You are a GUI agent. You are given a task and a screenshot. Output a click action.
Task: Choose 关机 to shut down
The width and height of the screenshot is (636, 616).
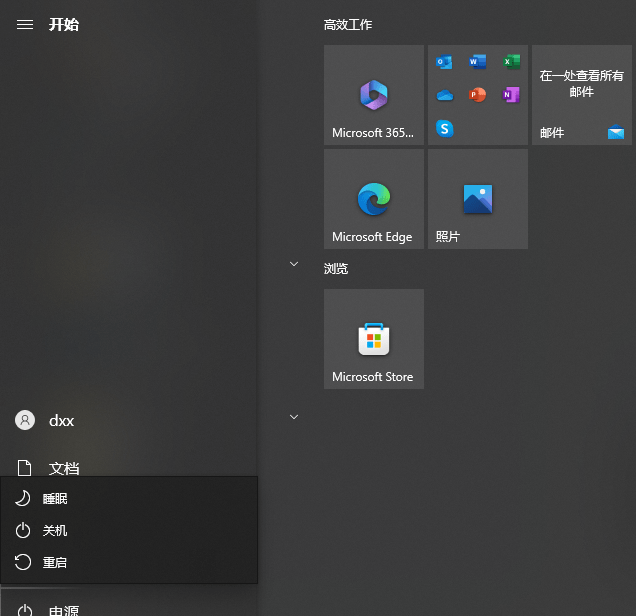(55, 531)
